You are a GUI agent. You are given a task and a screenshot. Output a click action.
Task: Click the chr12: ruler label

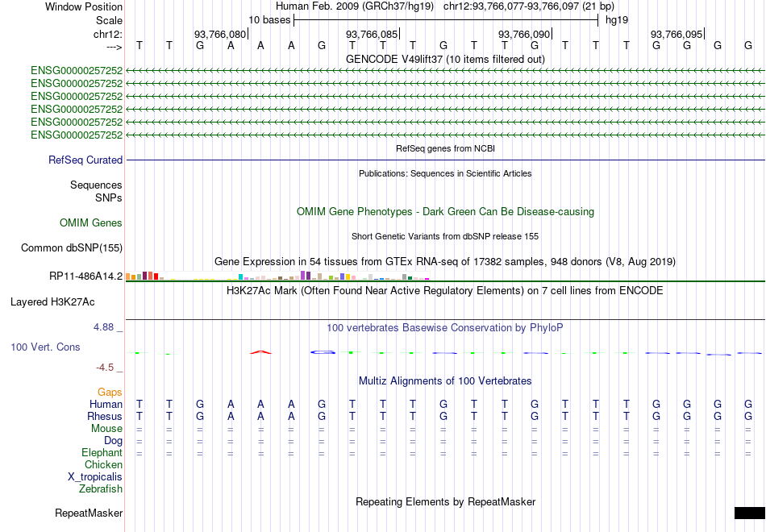tap(107, 34)
